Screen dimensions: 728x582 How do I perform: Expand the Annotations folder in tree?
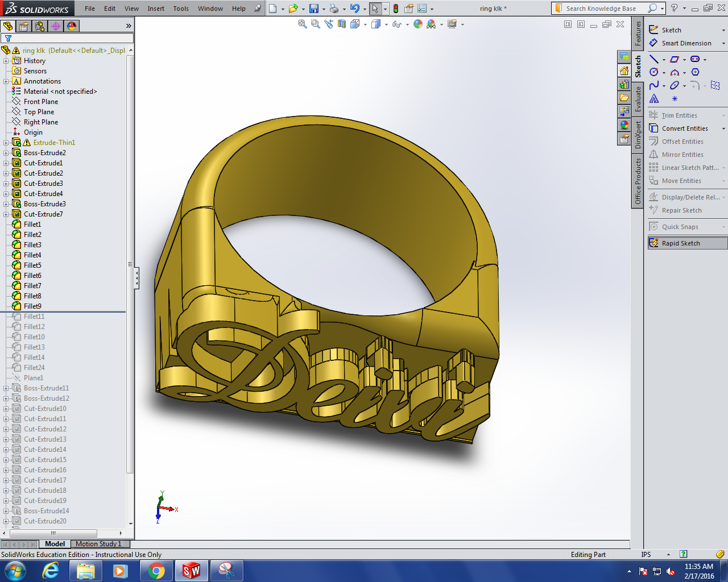coord(6,81)
